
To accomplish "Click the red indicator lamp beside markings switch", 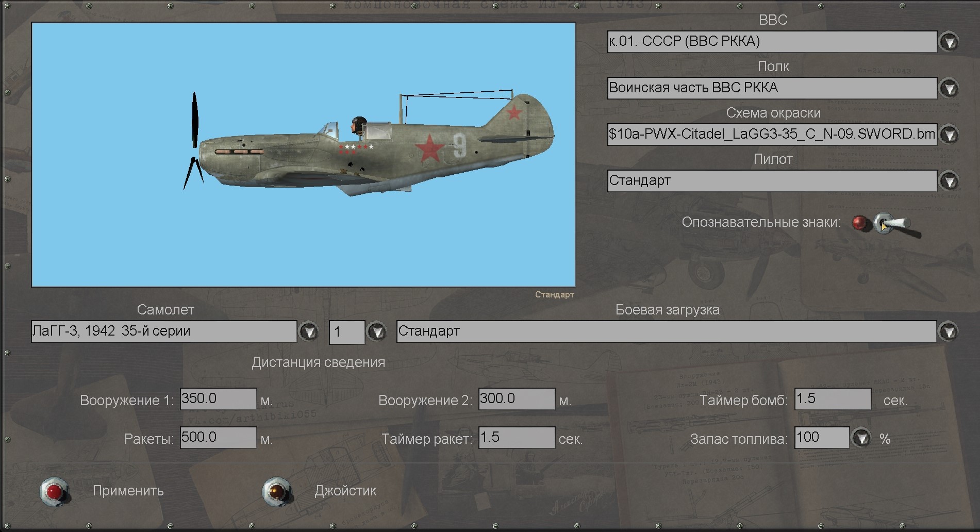I will [859, 223].
